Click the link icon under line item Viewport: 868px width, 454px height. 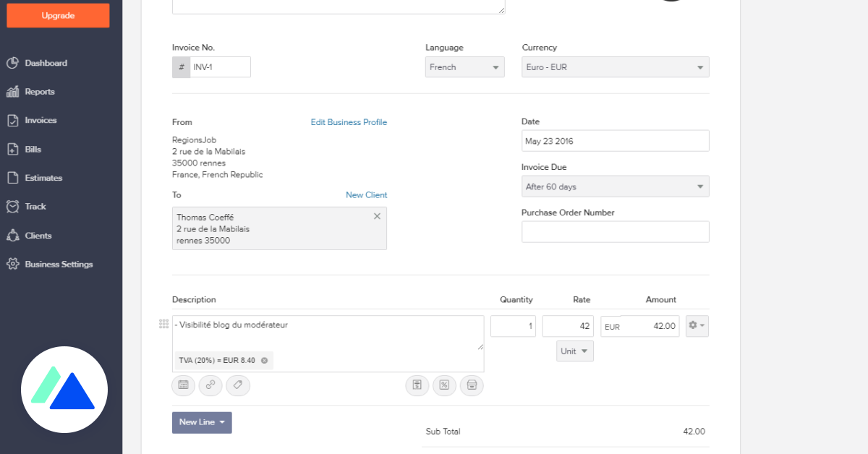point(210,385)
